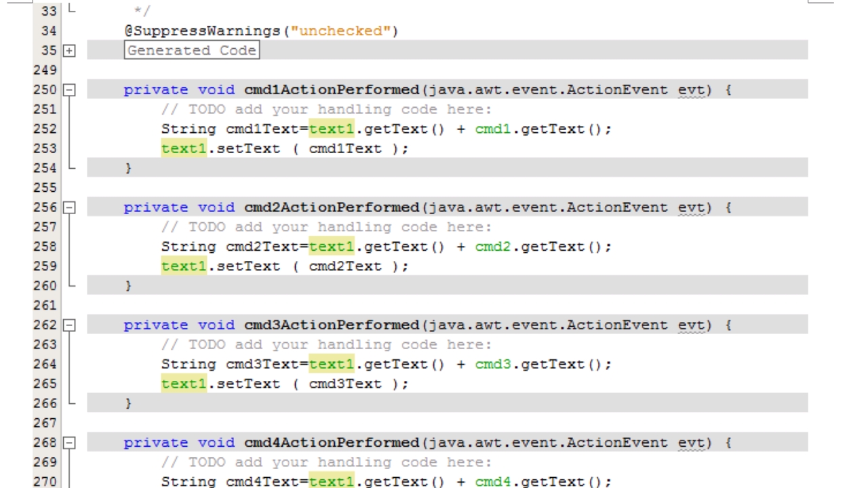
Task: Collapse the cmd1ActionPerformed method fold
Action: (68, 89)
